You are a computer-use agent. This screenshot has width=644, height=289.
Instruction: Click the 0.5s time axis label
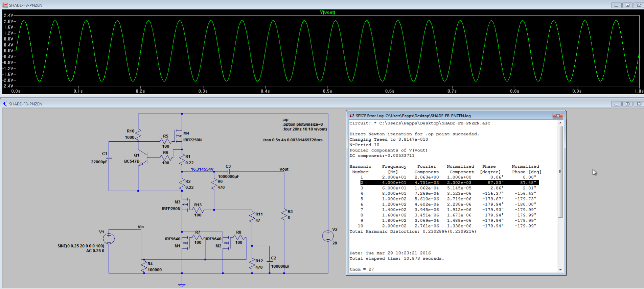coord(327,91)
